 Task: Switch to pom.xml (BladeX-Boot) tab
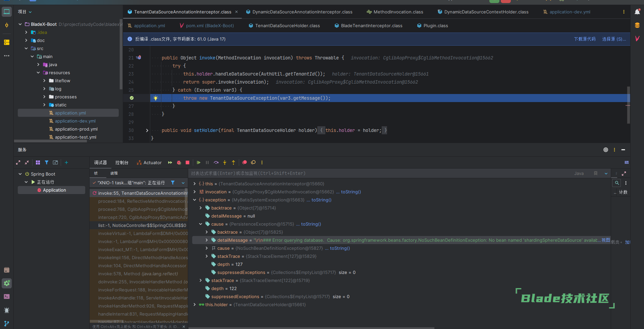pos(207,26)
